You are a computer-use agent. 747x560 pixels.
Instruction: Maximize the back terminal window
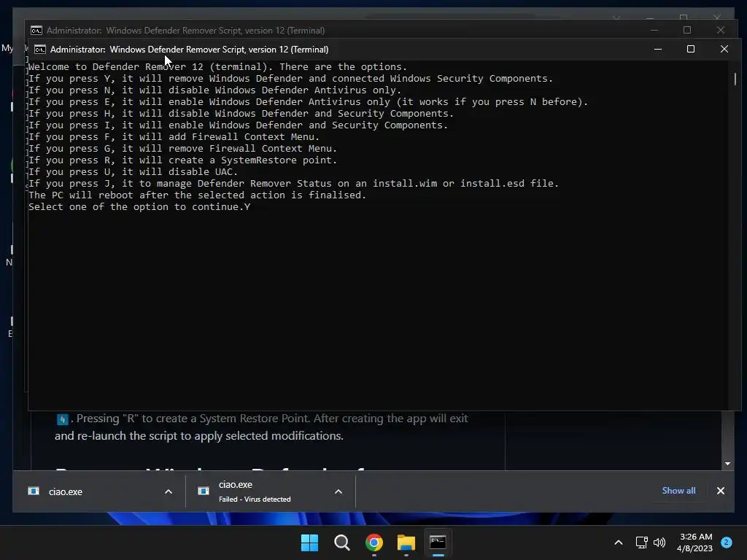pos(687,30)
